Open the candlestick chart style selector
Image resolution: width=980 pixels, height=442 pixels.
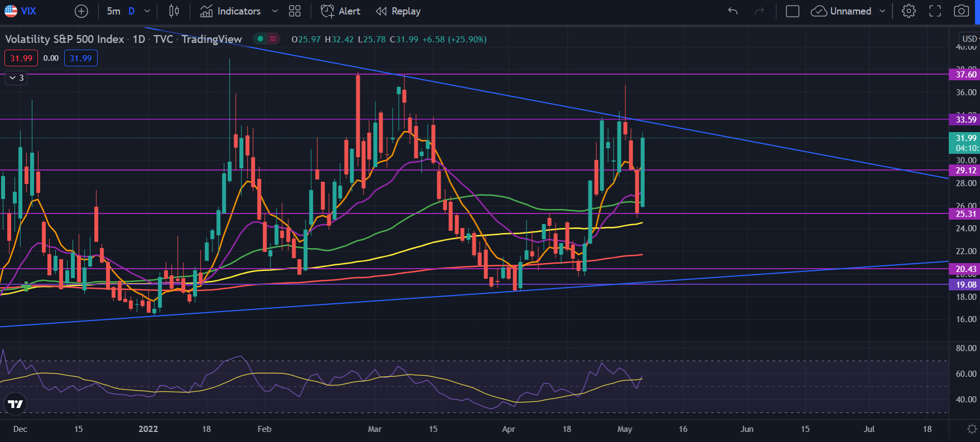[174, 11]
